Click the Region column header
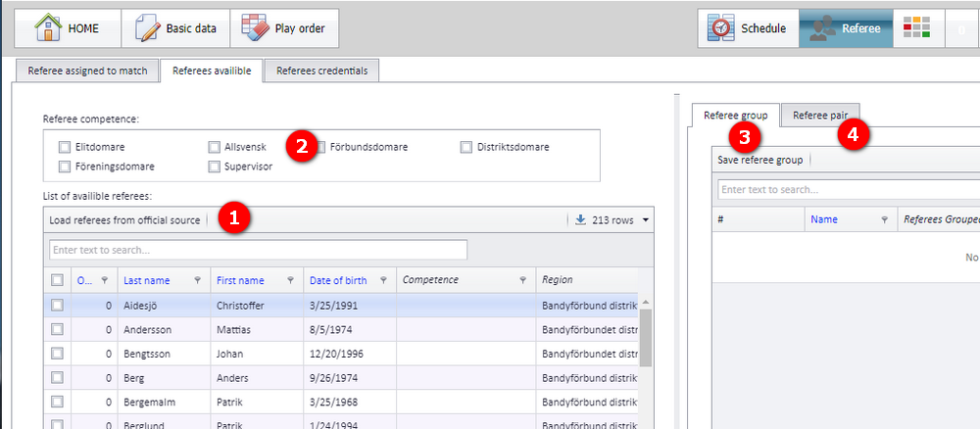The height and width of the screenshot is (429, 980). tap(557, 280)
